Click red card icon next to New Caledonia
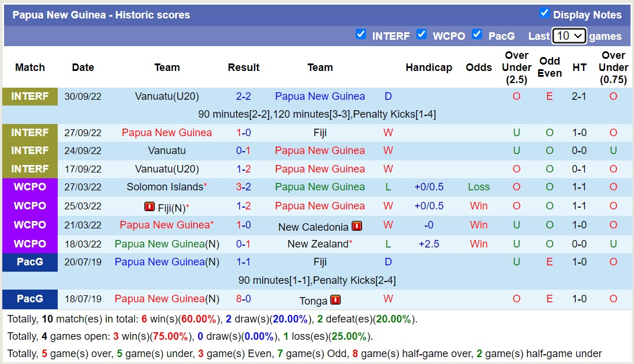 point(356,226)
